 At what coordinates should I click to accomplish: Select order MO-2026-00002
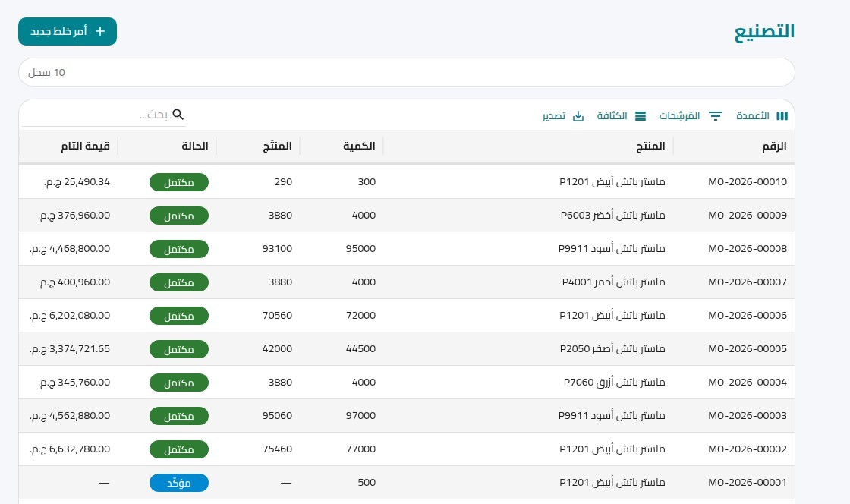pos(748,449)
